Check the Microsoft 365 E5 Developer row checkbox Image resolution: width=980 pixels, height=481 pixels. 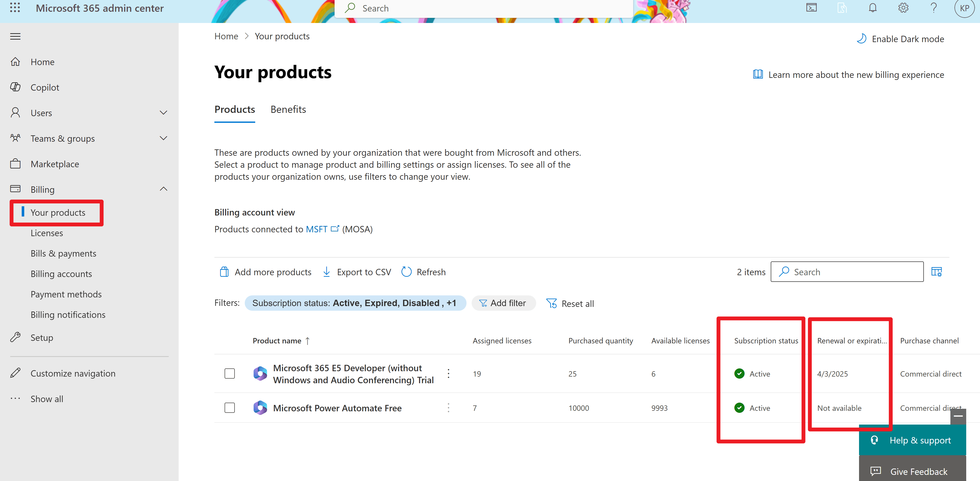click(x=230, y=374)
